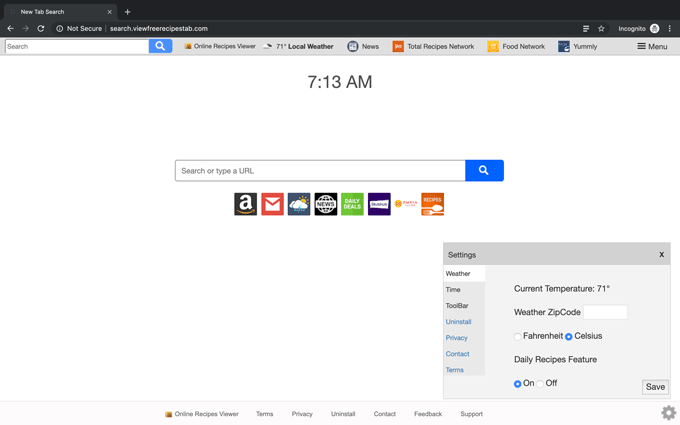Close the Settings panel with X
Viewport: 680px width, 425px height.
661,255
